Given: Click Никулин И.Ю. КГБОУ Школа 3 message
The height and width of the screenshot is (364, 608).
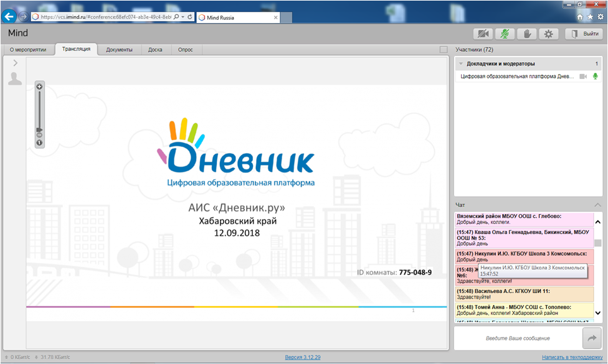Looking at the screenshot, I should coord(525,256).
